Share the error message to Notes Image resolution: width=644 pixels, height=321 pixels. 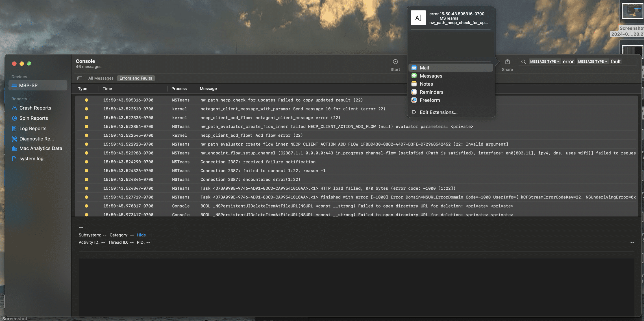point(426,84)
